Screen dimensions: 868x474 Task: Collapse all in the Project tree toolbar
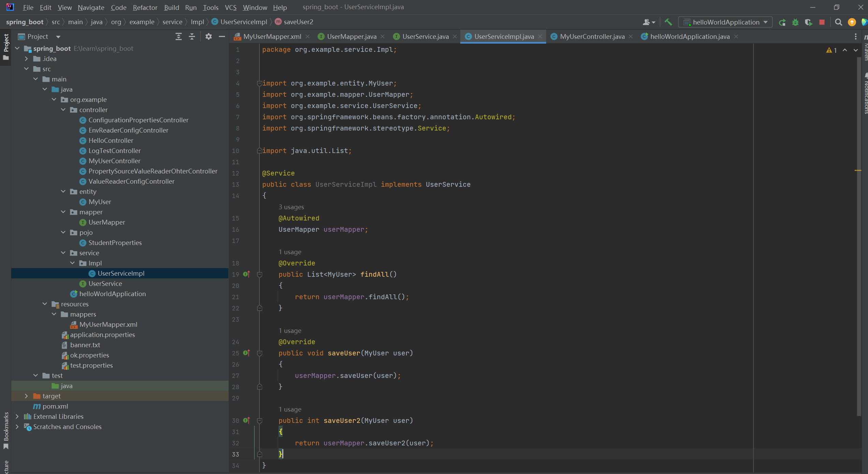[192, 36]
